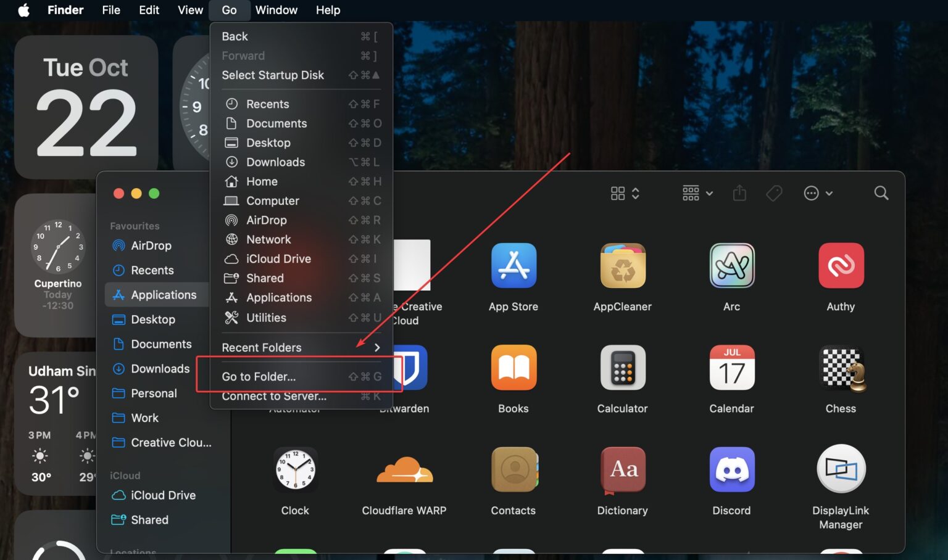Select Go to Folder from the Go menu
948x560 pixels.
(x=259, y=376)
